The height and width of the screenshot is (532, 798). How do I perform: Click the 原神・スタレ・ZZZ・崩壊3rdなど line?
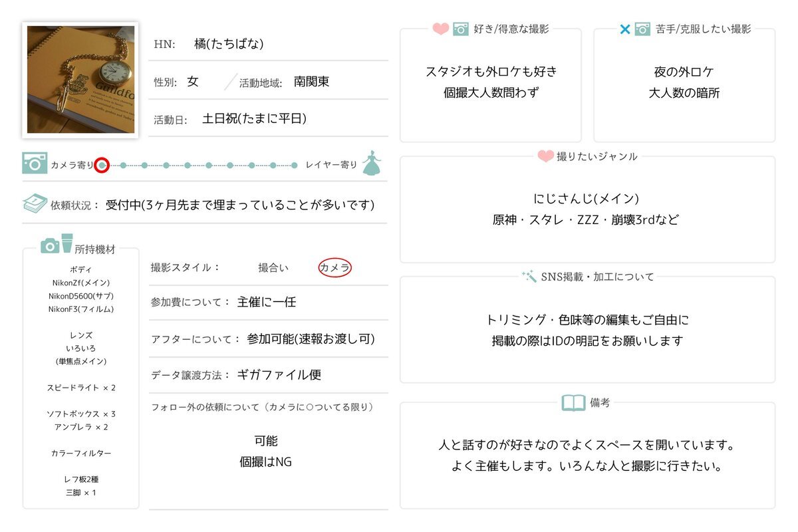click(586, 219)
